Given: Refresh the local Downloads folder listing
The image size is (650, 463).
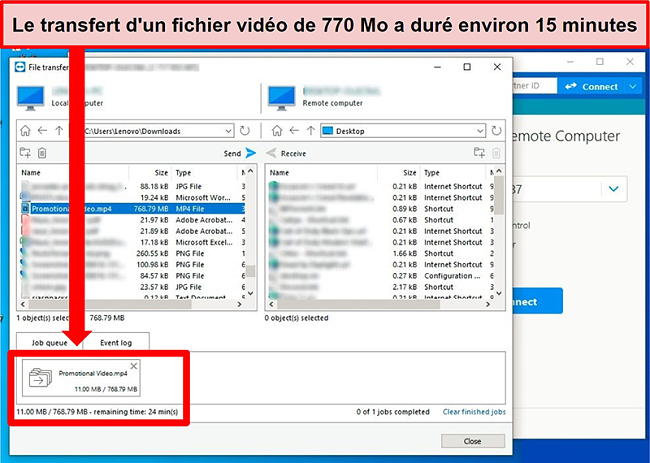Looking at the screenshot, I should pyautogui.click(x=245, y=131).
